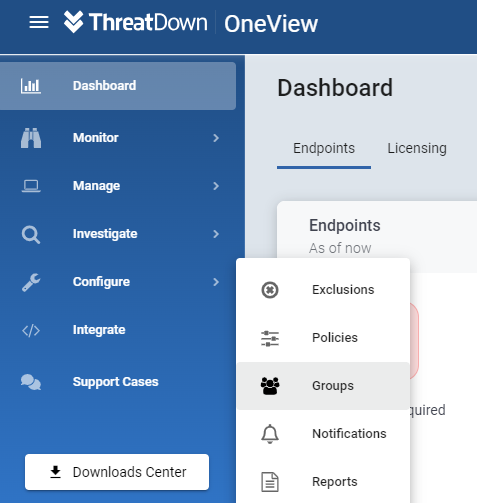This screenshot has width=477, height=503.
Task: Open Support Cases in the sidebar
Action: coord(118,382)
